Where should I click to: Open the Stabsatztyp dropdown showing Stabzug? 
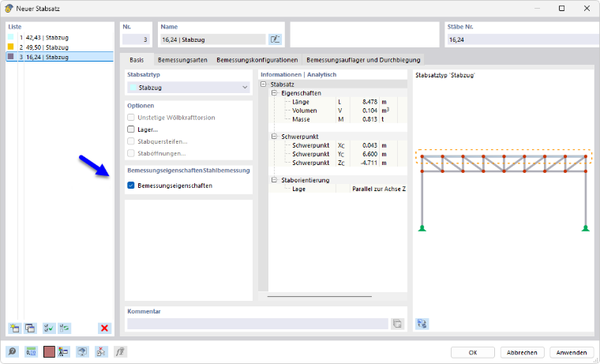[189, 88]
